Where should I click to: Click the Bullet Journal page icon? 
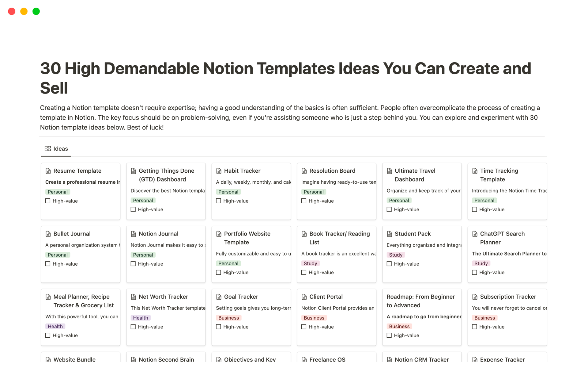[x=48, y=234]
